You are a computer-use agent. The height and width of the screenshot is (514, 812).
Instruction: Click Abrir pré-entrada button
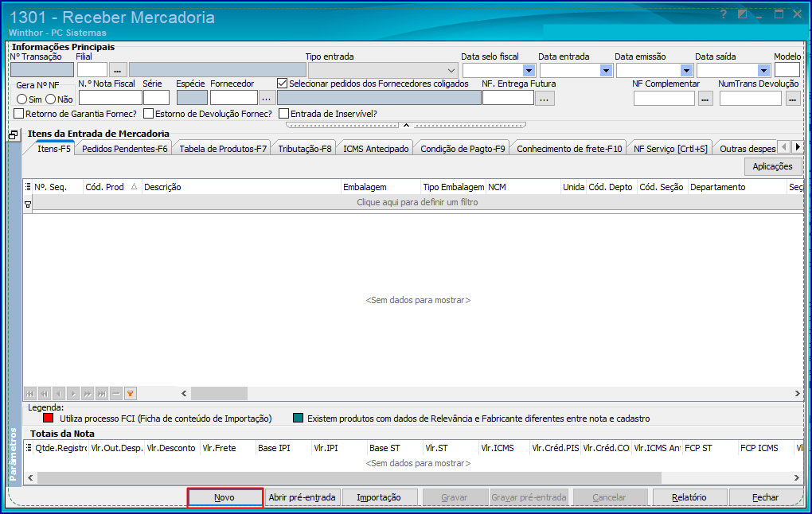click(x=302, y=497)
